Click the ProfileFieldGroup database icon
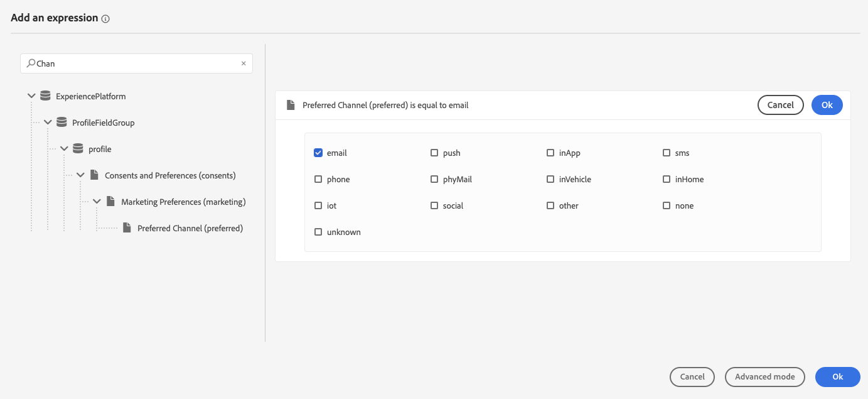This screenshot has height=399, width=868. (62, 123)
